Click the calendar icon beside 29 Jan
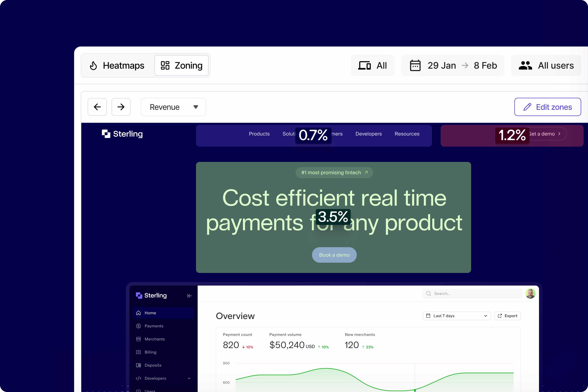Screen dimensions: 588x392 (415, 65)
